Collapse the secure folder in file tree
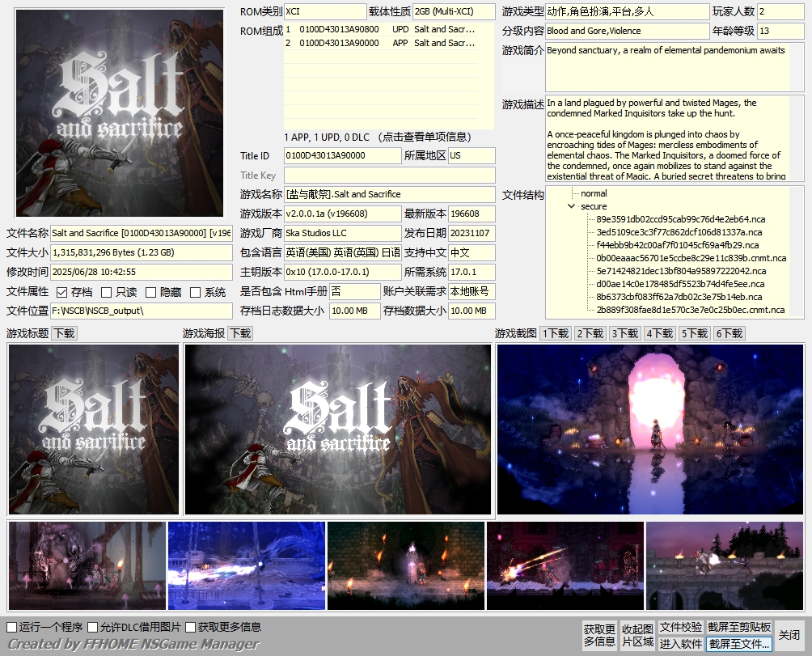This screenshot has height=656, width=812. click(x=571, y=206)
